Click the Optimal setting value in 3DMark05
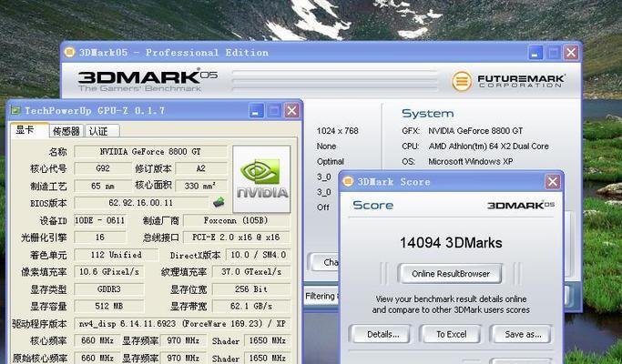The image size is (622, 364). (331, 162)
